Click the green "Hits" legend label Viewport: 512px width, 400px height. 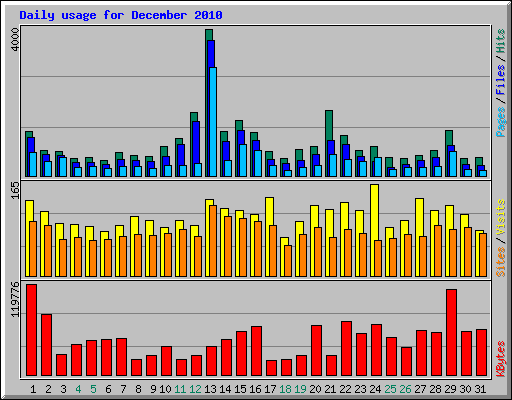[x=501, y=41]
